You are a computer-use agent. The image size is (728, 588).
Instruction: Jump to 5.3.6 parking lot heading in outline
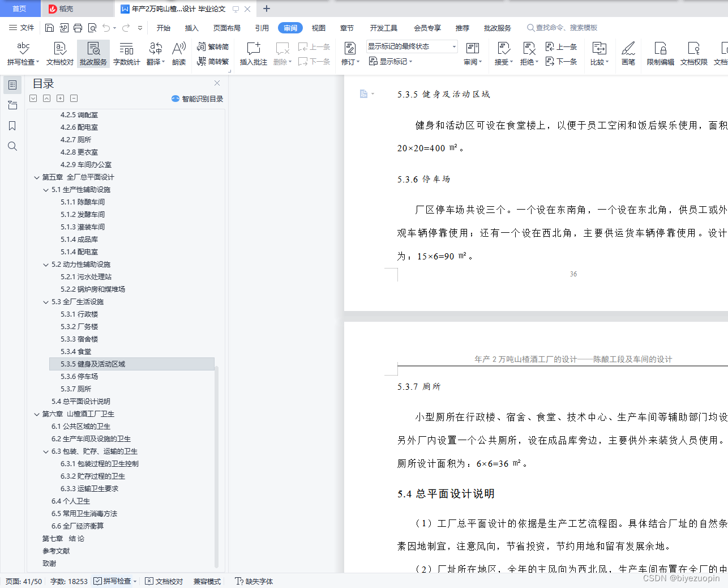(x=79, y=377)
